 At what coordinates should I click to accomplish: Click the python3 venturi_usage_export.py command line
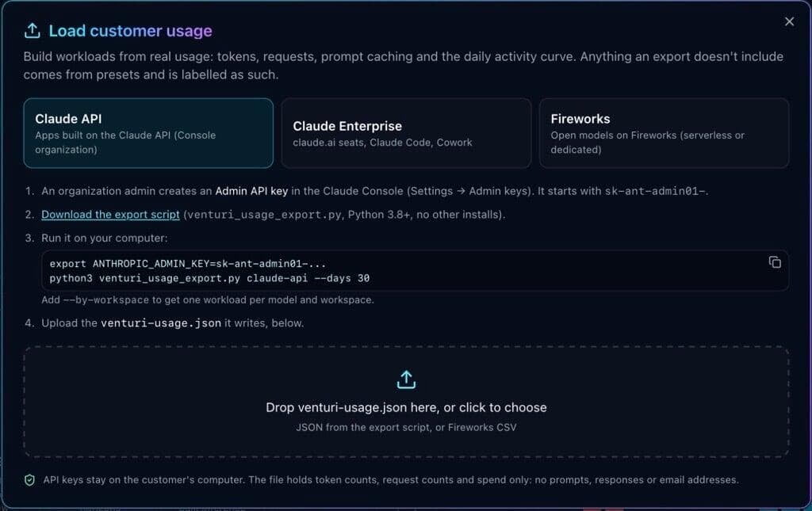[x=209, y=278]
